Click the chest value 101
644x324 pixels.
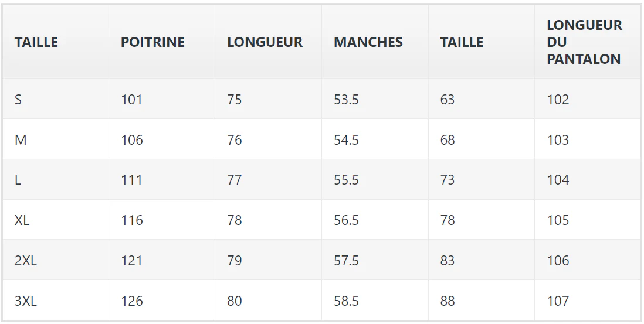pos(131,100)
